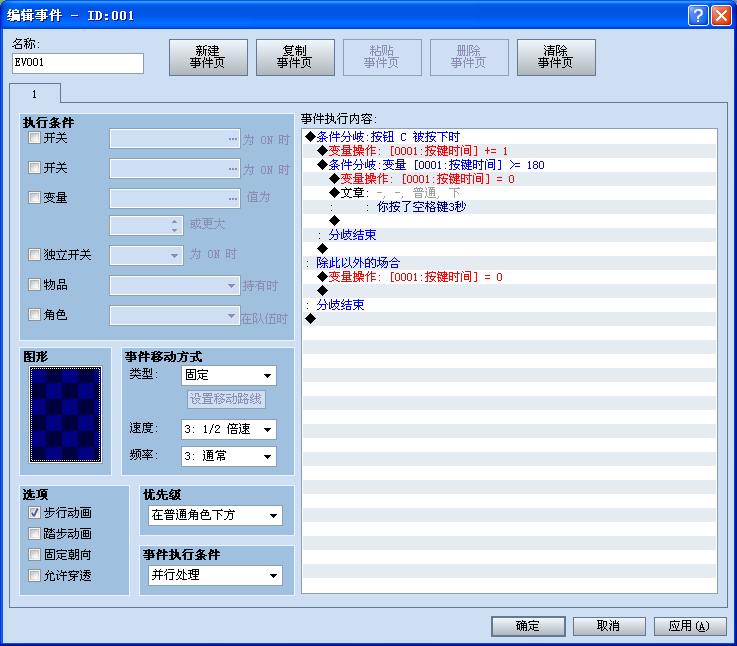Open the 类型 dropdown showing 固定
Viewport: 737px width, 646px height.
229,375
